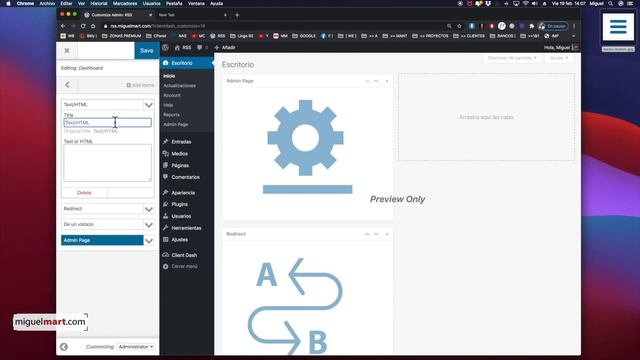The width and height of the screenshot is (640, 360).
Task: Click the WordPress logo in admin bar
Action: click(x=165, y=47)
